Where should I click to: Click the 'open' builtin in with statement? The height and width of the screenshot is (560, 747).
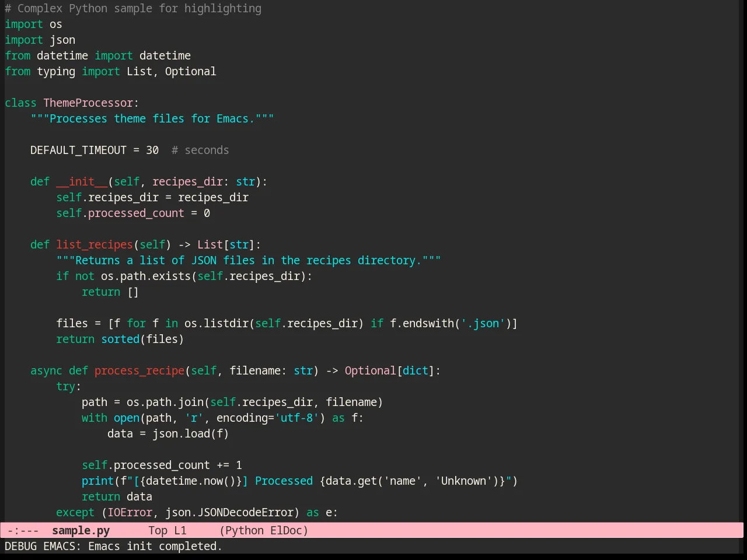pyautogui.click(x=127, y=418)
